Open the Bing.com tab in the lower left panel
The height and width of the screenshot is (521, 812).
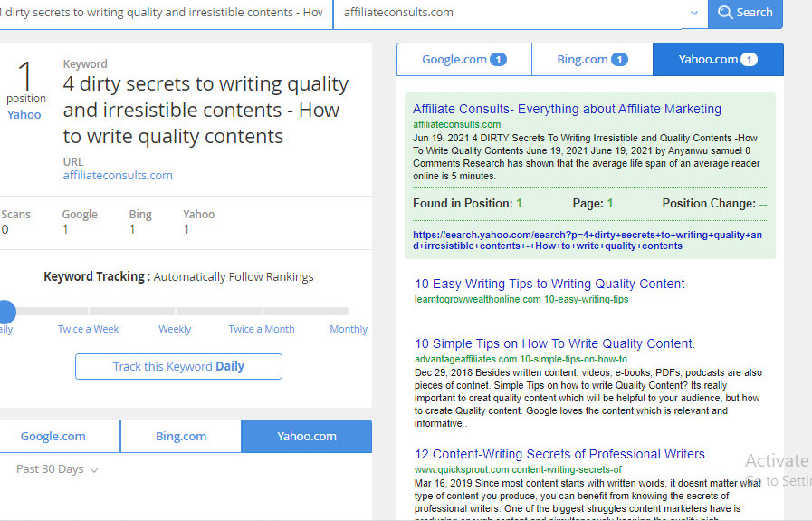click(181, 436)
